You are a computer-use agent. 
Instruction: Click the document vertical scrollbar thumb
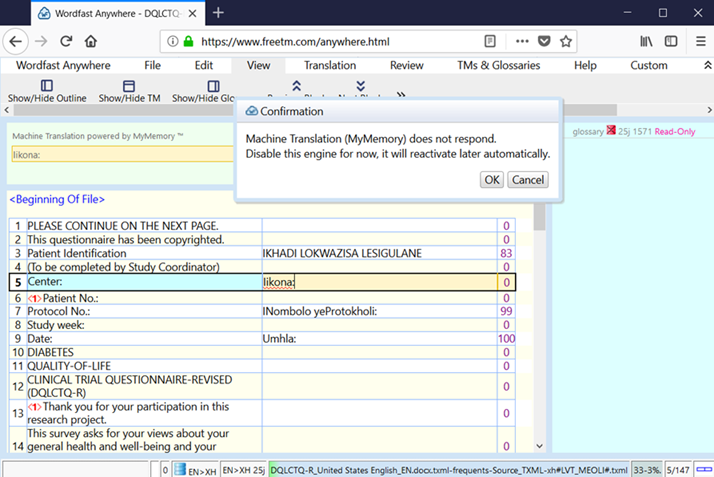(x=540, y=215)
